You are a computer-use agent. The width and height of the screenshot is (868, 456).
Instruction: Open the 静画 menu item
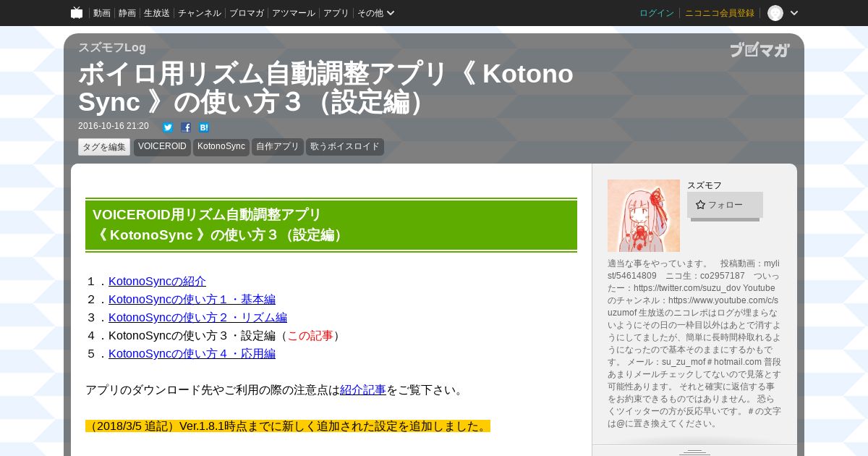pyautogui.click(x=127, y=13)
